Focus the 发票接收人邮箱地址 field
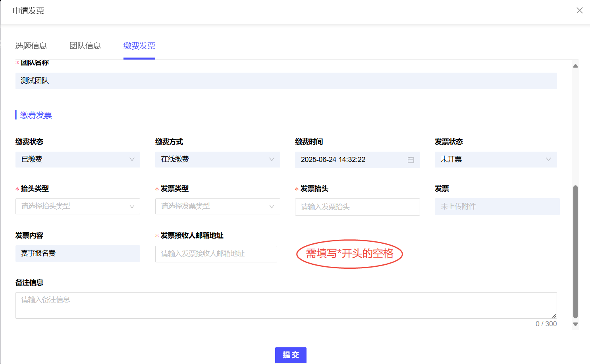 216,254
